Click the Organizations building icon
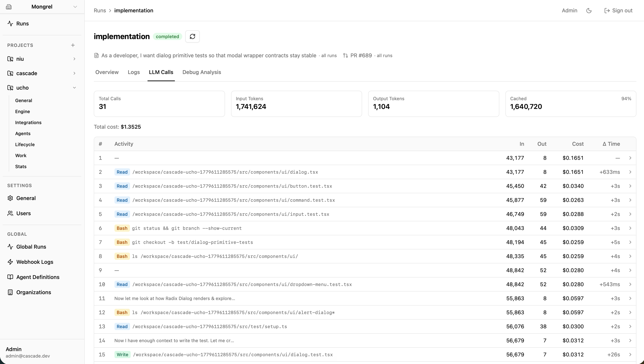 point(10,292)
